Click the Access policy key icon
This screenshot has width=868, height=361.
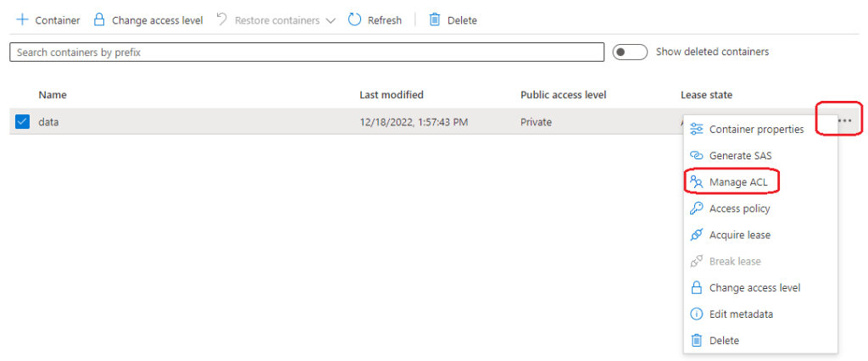[x=697, y=208]
